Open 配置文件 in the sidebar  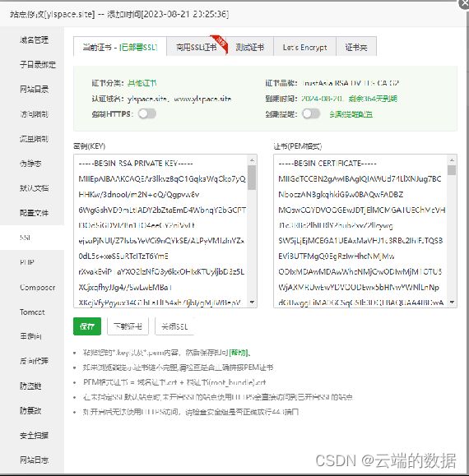point(34,213)
